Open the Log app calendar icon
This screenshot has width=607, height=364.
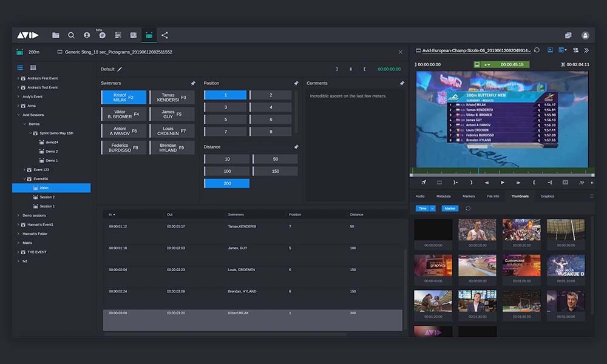pos(149,35)
